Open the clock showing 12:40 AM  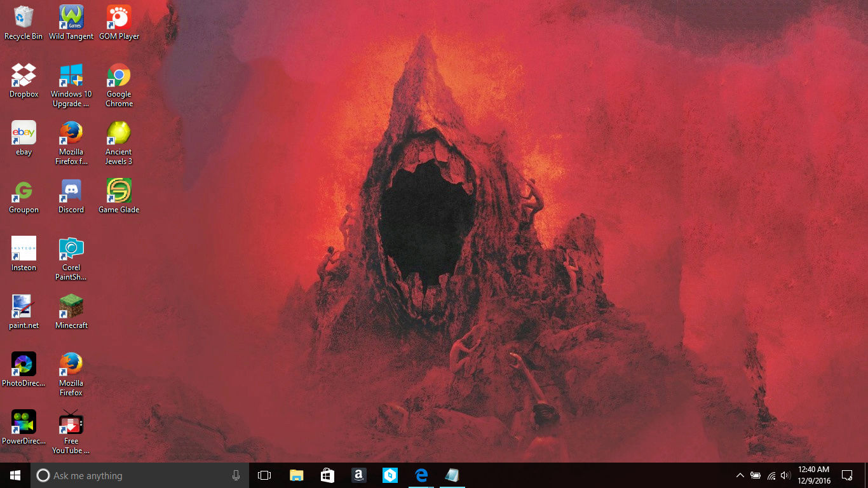coord(814,475)
